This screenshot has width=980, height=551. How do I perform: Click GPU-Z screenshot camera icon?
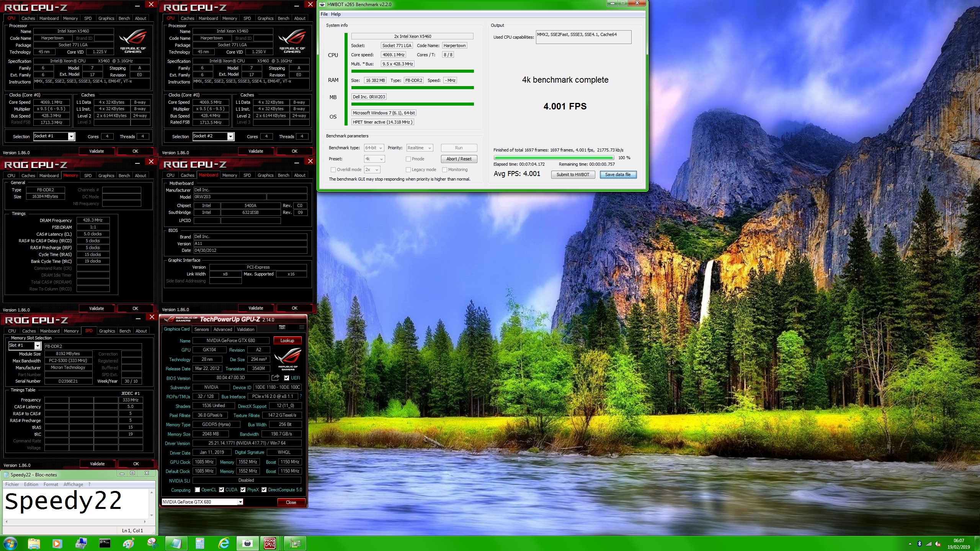coord(282,327)
